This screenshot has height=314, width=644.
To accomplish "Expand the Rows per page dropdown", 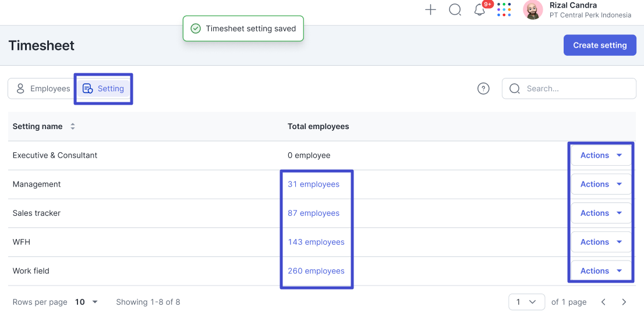I will tap(86, 302).
